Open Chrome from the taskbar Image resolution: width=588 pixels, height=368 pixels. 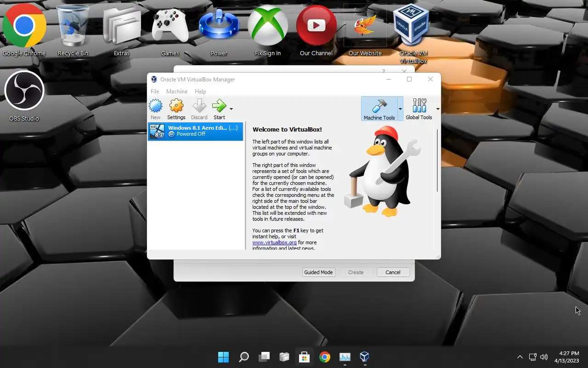[x=325, y=356]
